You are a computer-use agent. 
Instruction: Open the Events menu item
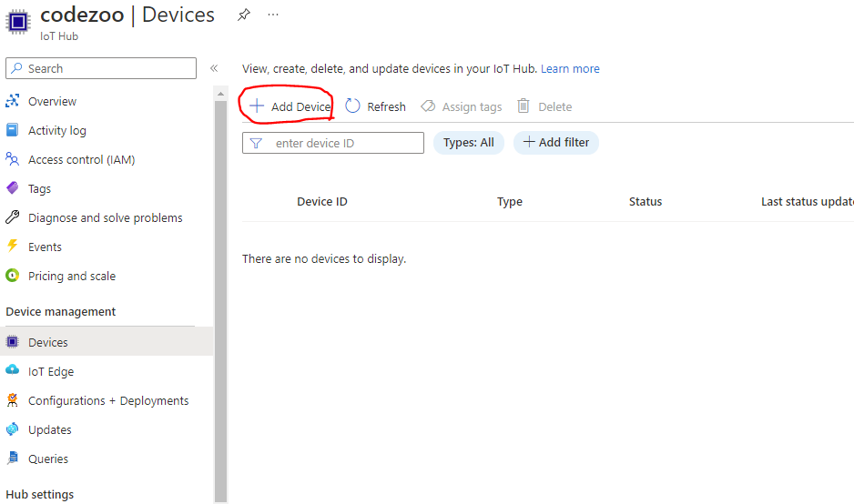[x=45, y=247]
